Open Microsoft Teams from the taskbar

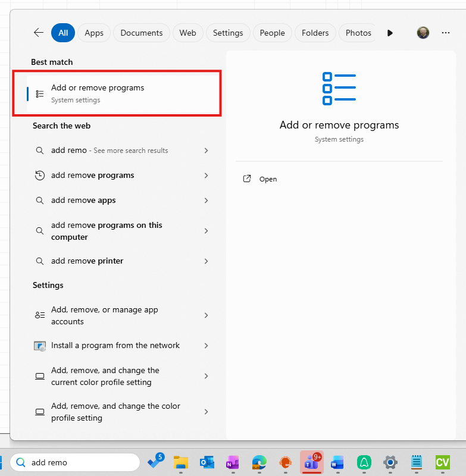coord(311,462)
